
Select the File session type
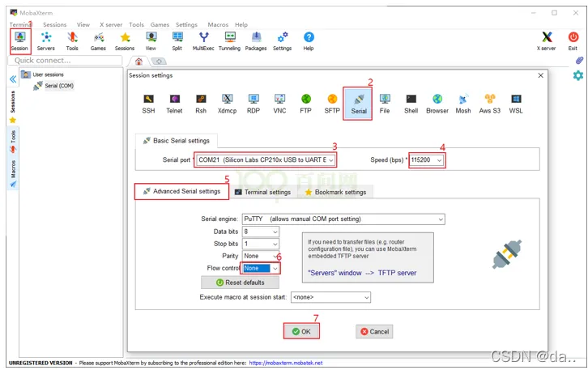(385, 104)
